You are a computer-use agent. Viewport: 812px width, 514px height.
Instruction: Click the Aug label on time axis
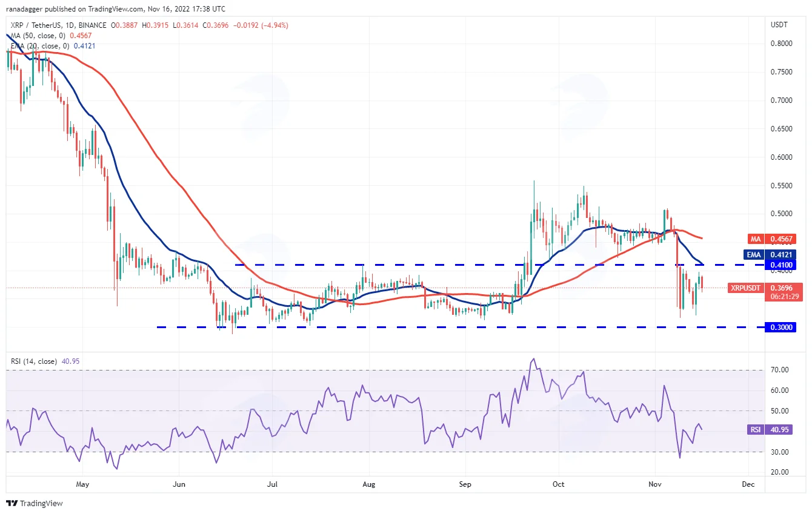point(368,484)
